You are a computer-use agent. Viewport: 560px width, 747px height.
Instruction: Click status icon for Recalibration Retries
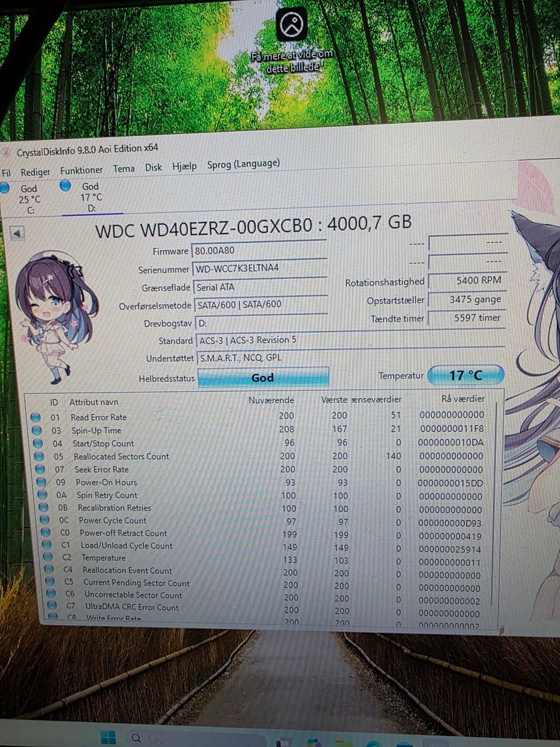coord(43,508)
